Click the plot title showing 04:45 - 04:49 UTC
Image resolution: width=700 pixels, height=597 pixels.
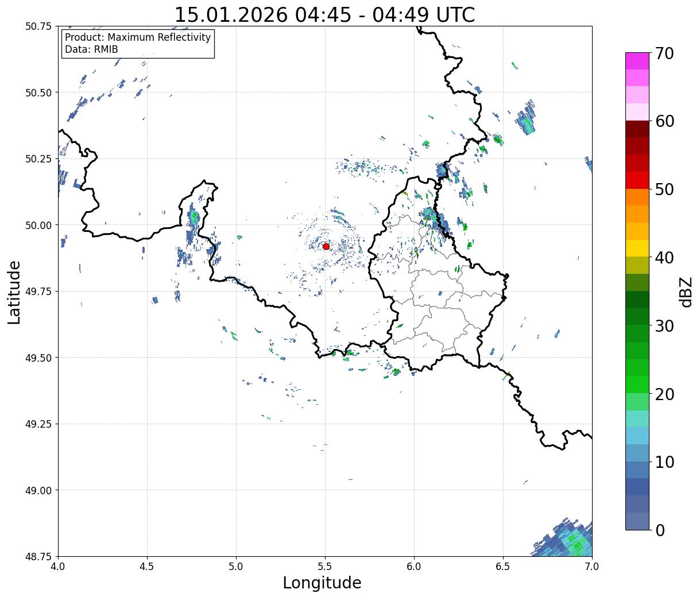[324, 14]
